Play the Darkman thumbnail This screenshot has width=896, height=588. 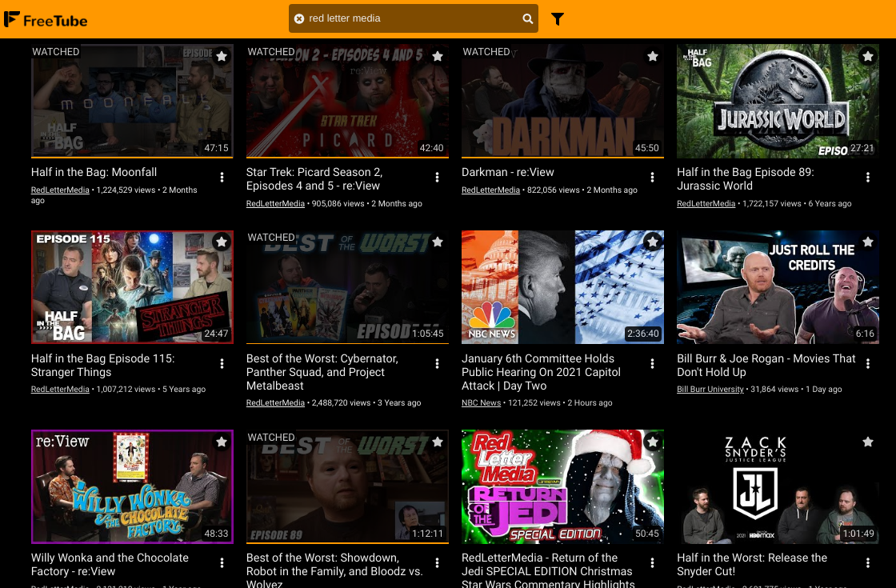tap(563, 101)
